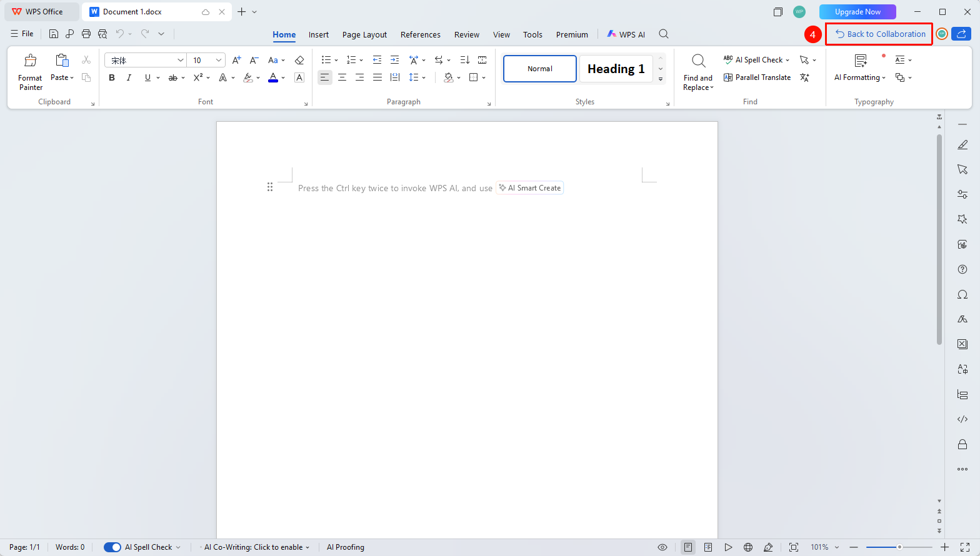Viewport: 980px width, 556px height.
Task: Switch to the Page Layout tab
Action: (364, 35)
